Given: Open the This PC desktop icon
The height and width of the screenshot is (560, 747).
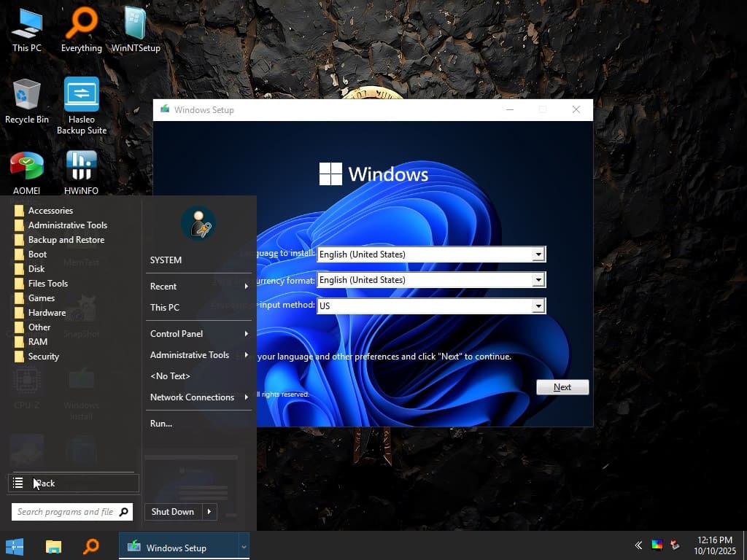Looking at the screenshot, I should 27,29.
